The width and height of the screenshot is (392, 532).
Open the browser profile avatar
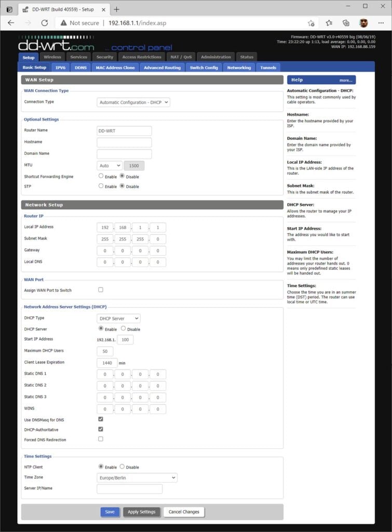click(x=363, y=23)
